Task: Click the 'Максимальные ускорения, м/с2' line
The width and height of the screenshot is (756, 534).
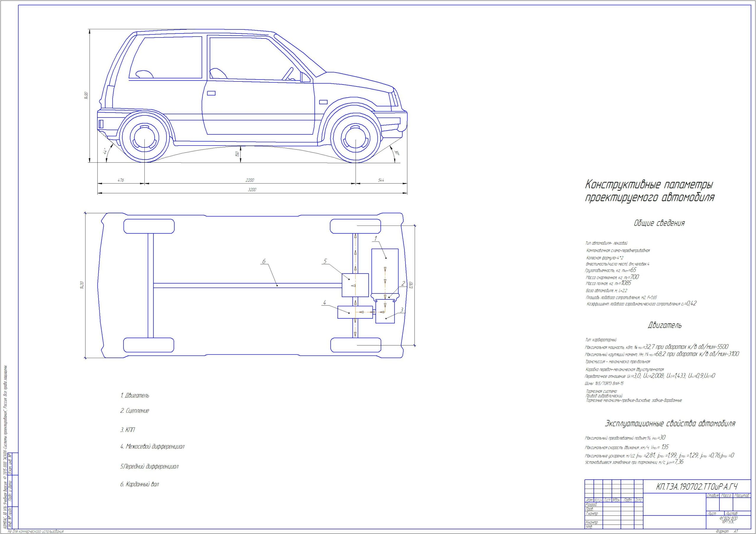Action: [x=659, y=456]
